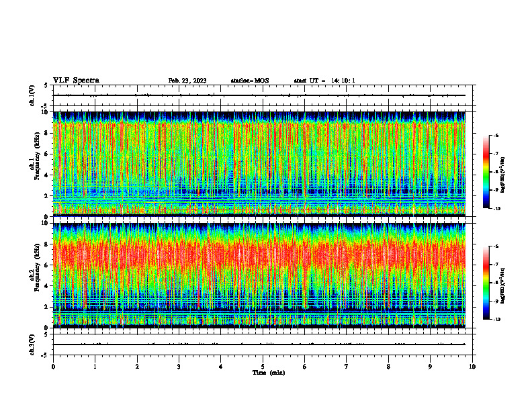Click the 'Time (min)' x-axis label
The image size is (532, 411).
point(269,373)
